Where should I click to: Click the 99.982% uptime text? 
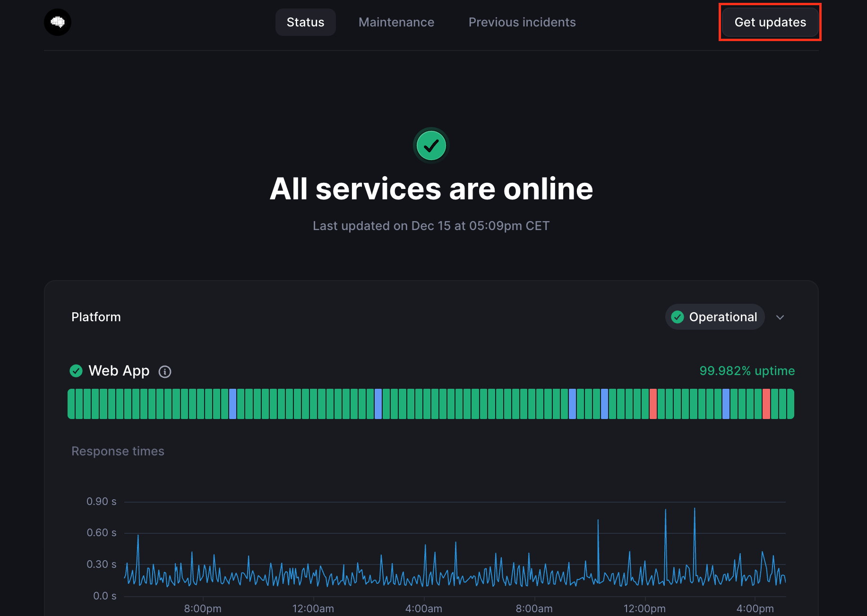click(747, 371)
